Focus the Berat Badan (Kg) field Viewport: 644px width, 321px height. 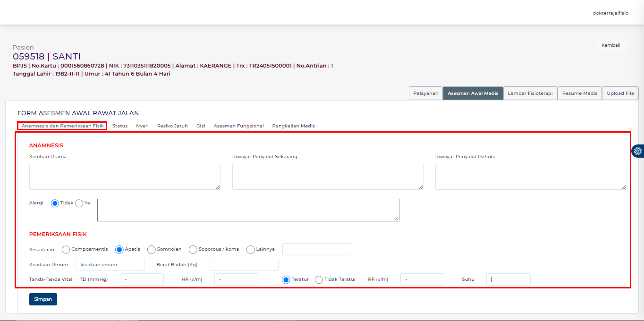[244, 265]
